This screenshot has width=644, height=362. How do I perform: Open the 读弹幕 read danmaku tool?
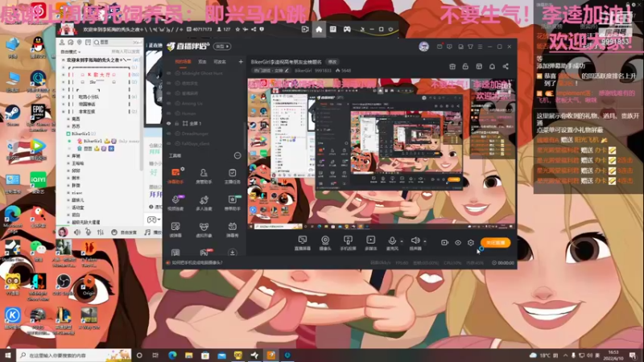175,229
